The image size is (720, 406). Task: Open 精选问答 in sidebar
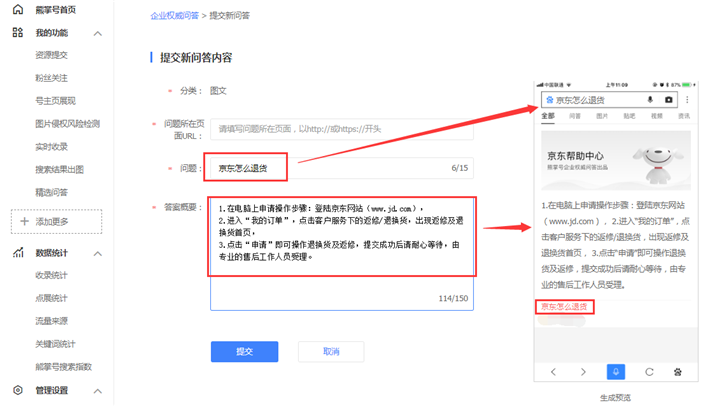[51, 192]
